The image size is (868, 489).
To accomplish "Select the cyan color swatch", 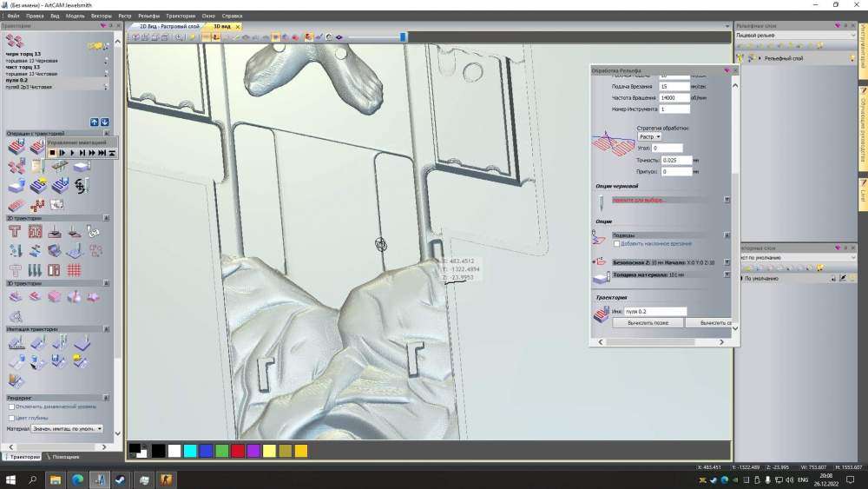I will [x=190, y=451].
